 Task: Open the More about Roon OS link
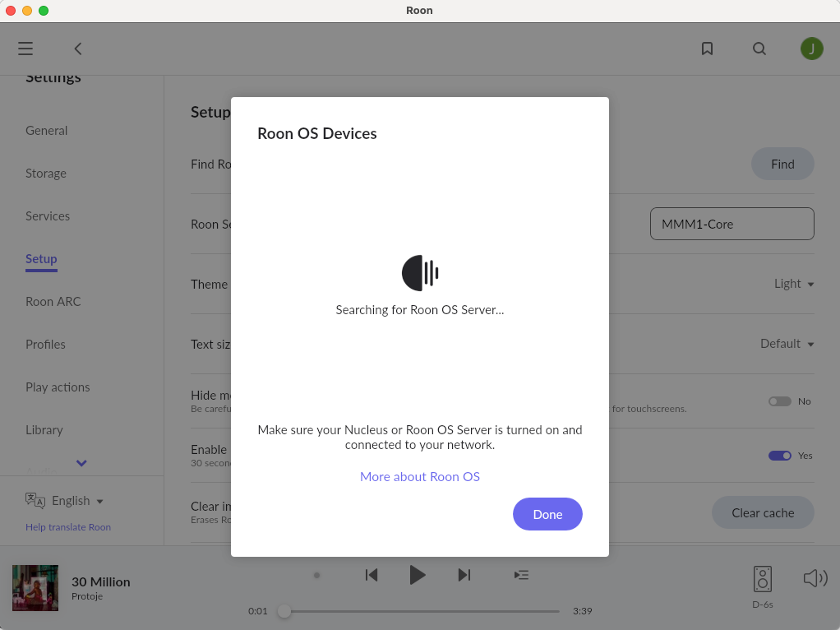[x=420, y=477]
